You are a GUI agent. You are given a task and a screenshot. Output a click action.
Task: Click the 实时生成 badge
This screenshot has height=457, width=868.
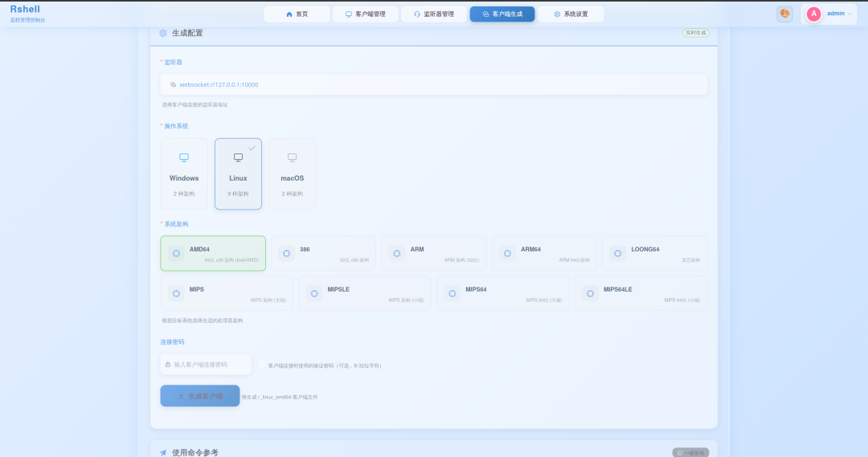click(695, 33)
